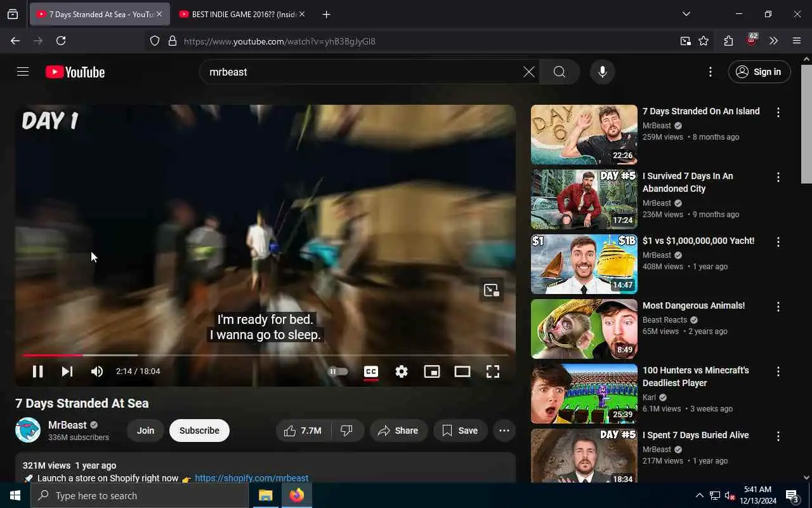This screenshot has height=508, width=812.
Task: Skip to next video
Action: tap(67, 371)
